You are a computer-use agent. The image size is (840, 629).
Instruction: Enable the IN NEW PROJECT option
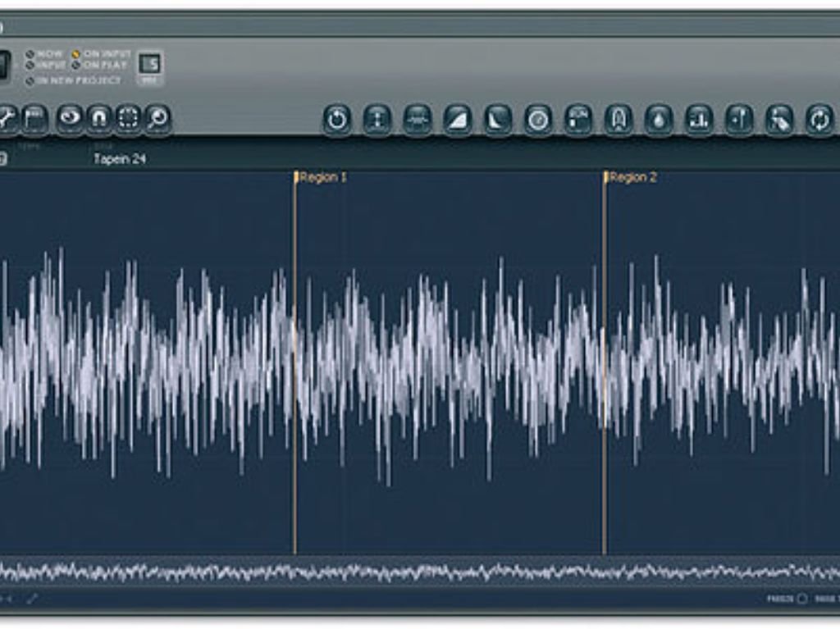pyautogui.click(x=74, y=81)
